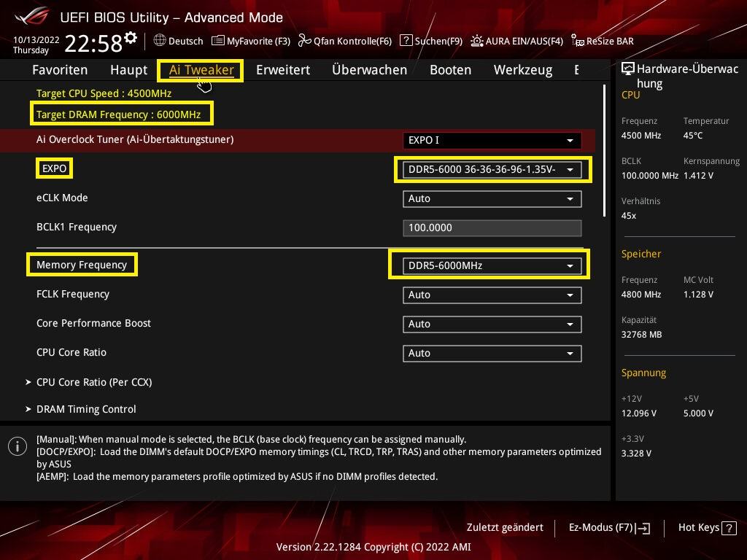Image resolution: width=747 pixels, height=560 pixels.
Task: Click the globe language icon
Action: click(x=160, y=41)
